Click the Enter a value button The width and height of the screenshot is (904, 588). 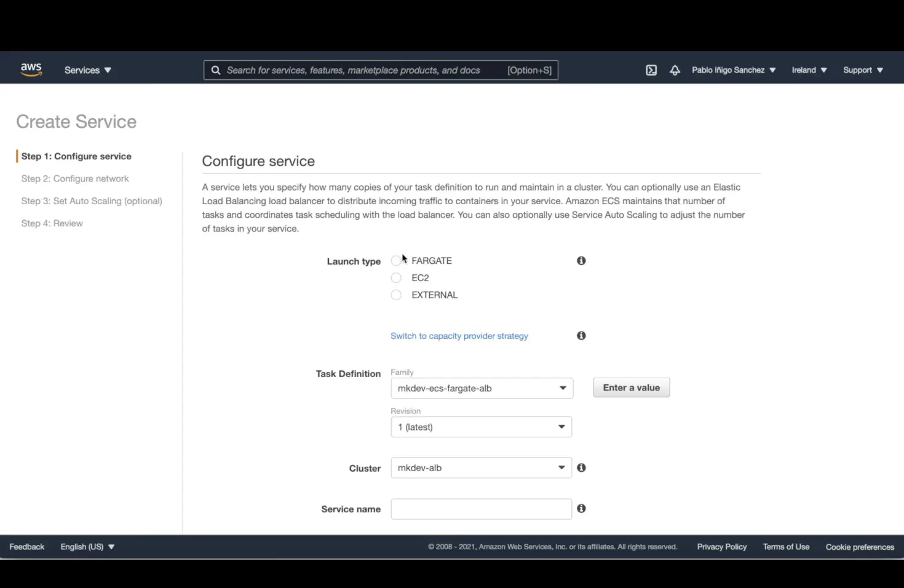pyautogui.click(x=632, y=387)
